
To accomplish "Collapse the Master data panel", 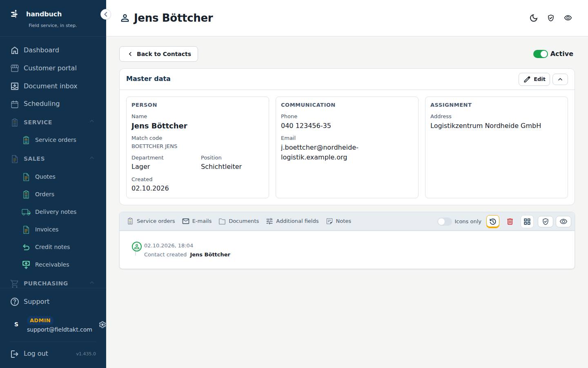I will pos(560,79).
